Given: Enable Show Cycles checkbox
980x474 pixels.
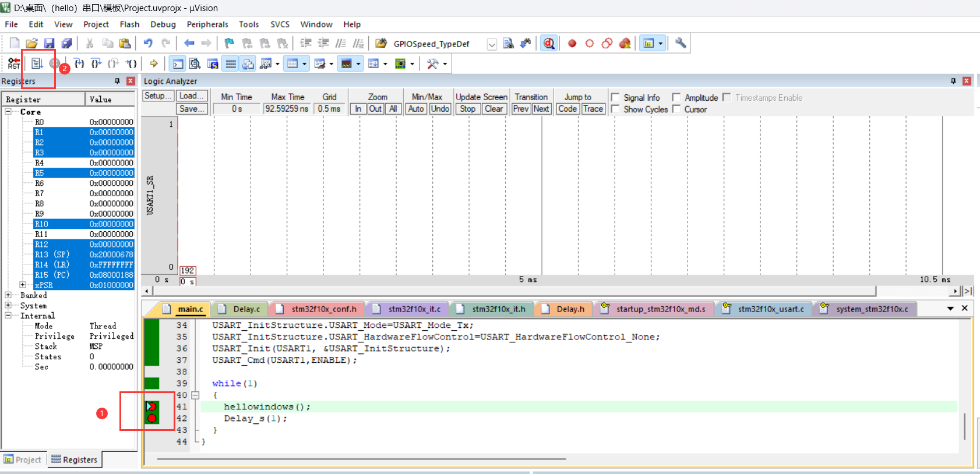Looking at the screenshot, I should click(615, 109).
